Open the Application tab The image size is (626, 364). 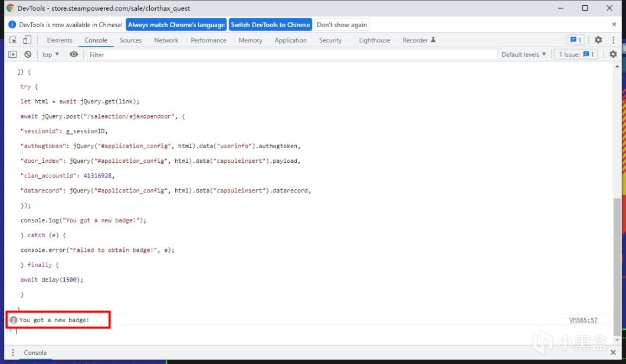(291, 40)
